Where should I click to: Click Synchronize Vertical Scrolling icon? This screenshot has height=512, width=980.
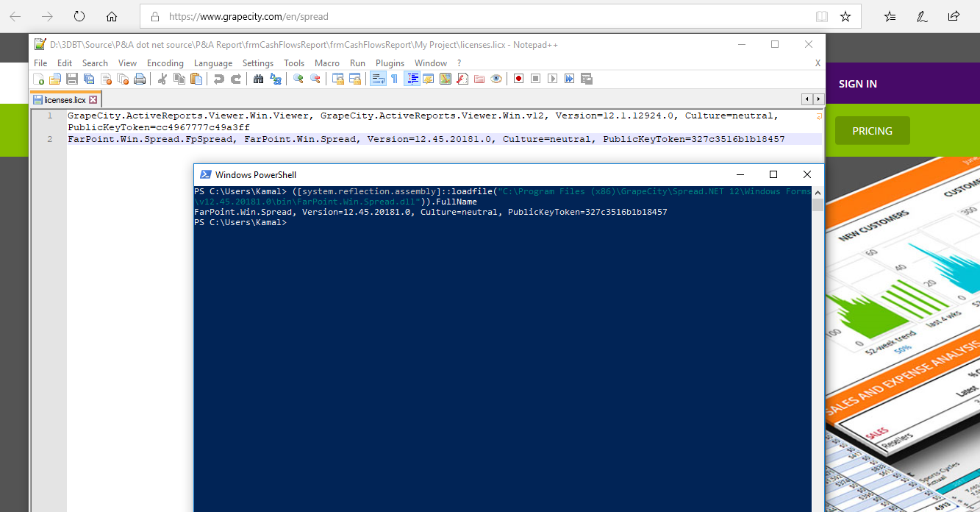338,79
